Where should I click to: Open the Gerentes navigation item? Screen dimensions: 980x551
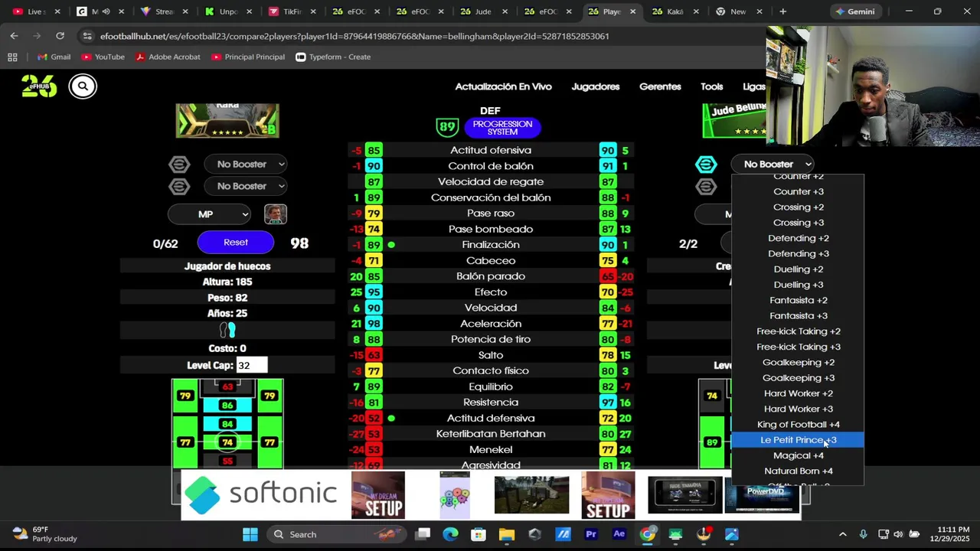tap(660, 86)
